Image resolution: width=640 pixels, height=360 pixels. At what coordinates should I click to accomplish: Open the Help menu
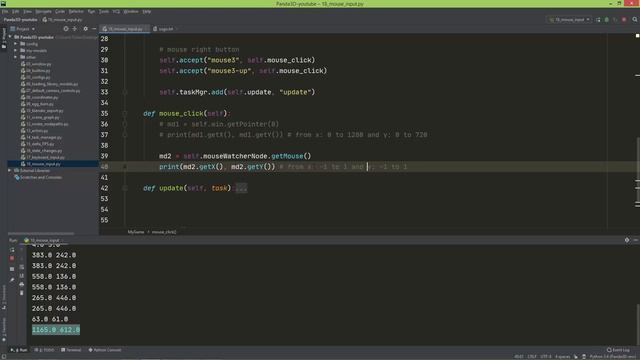point(147,11)
